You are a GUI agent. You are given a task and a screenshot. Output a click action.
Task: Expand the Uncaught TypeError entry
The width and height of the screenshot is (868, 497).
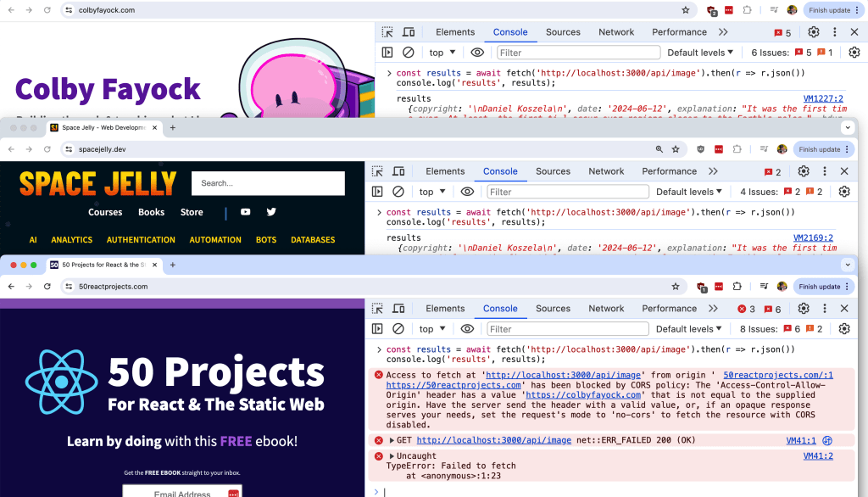tap(392, 456)
